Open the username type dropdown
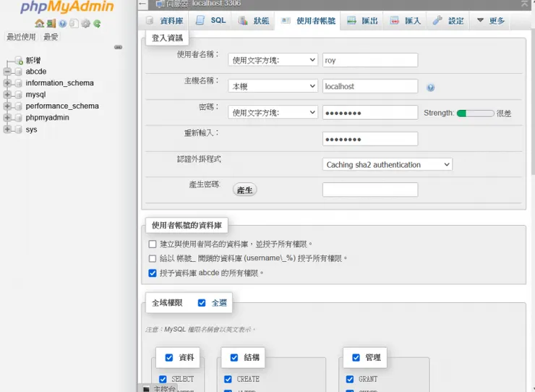 click(273, 60)
